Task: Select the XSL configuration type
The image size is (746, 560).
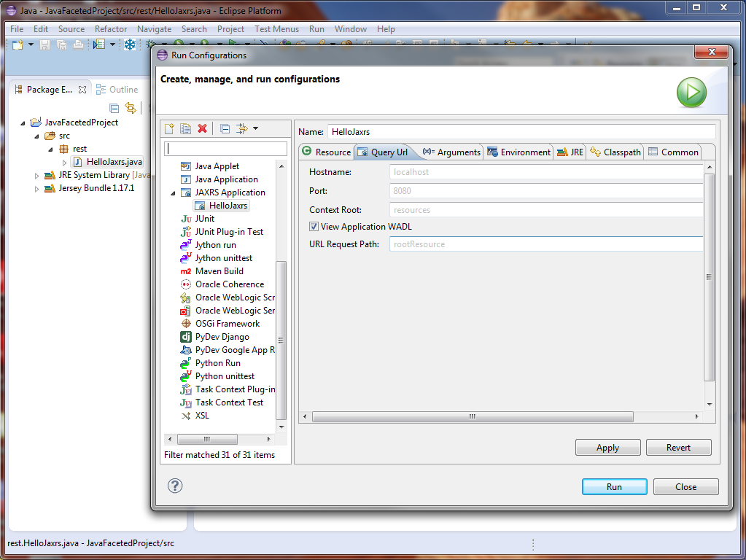Action: point(202,416)
